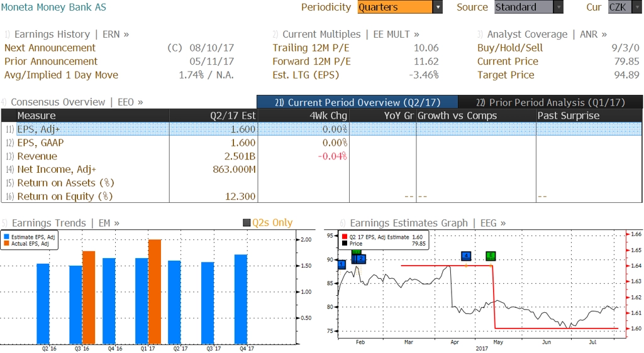Select the Return on Equity (%) row

coord(321,197)
